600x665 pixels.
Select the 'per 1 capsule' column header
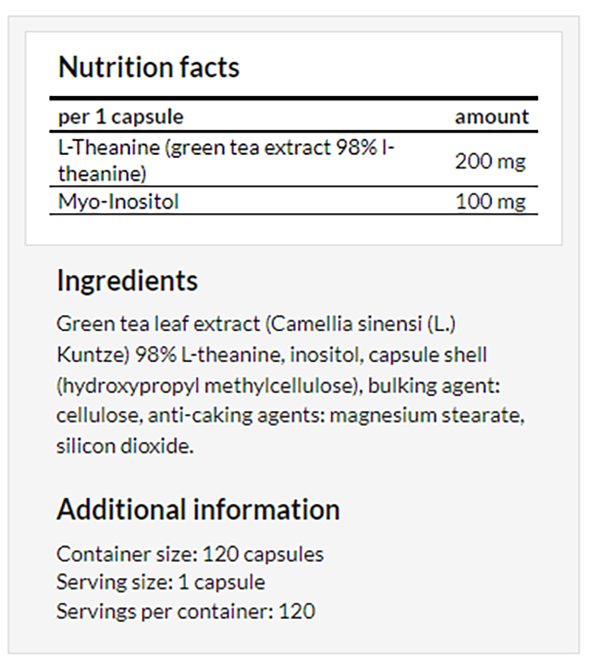(121, 117)
